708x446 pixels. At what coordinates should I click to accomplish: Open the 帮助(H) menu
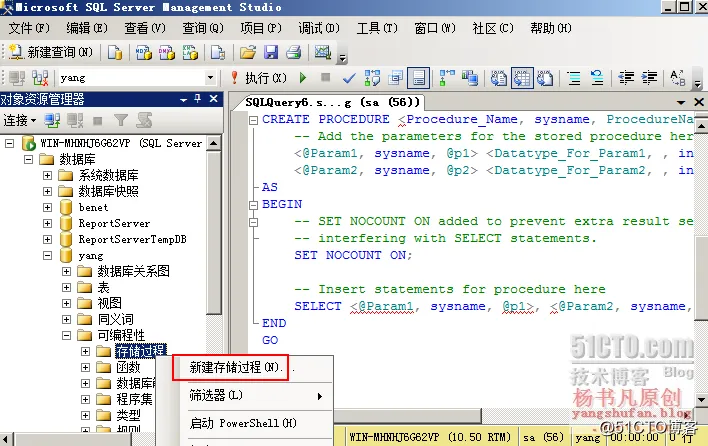pyautogui.click(x=550, y=28)
